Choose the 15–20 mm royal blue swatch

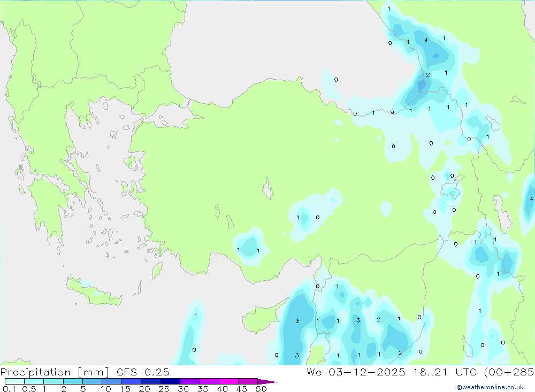pyautogui.click(x=132, y=381)
